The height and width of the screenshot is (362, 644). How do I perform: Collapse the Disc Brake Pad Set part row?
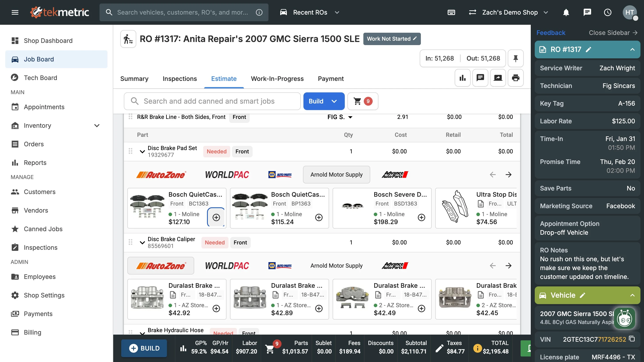tap(142, 151)
